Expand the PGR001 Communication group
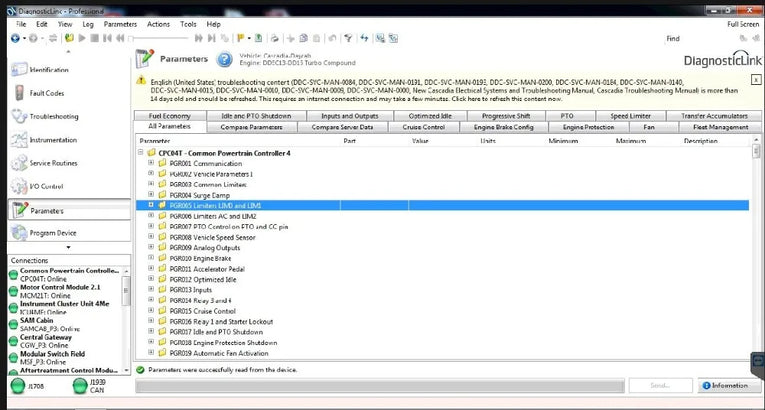Screen dimensions: 765x410 [x=151, y=162]
